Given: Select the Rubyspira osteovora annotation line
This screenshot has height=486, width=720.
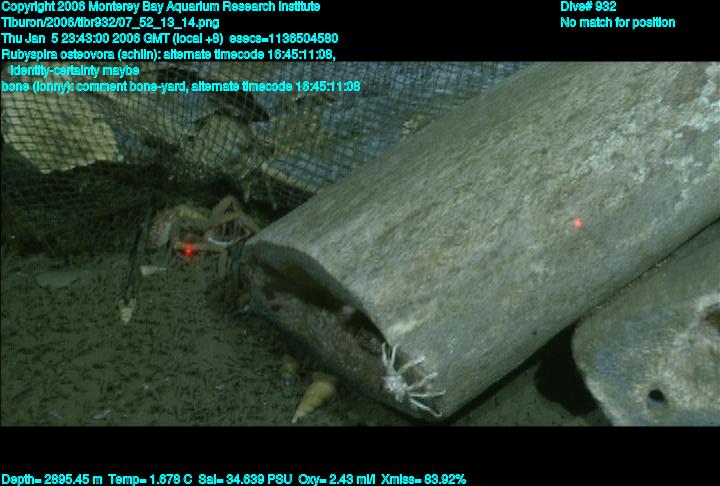Looking at the screenshot, I should pos(169,55).
